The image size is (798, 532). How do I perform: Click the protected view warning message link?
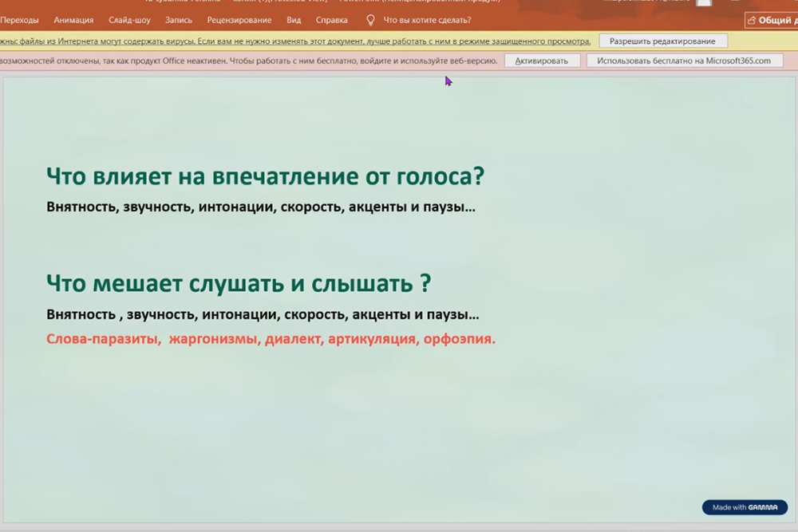coord(295,41)
